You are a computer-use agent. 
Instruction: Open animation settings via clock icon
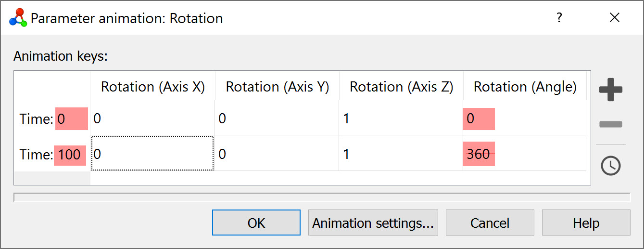610,166
